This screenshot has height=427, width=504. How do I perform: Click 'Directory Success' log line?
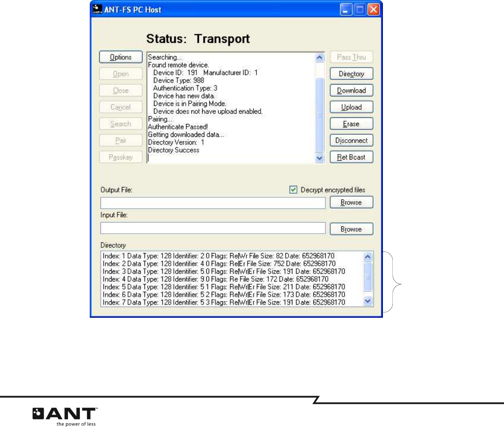[x=174, y=150]
